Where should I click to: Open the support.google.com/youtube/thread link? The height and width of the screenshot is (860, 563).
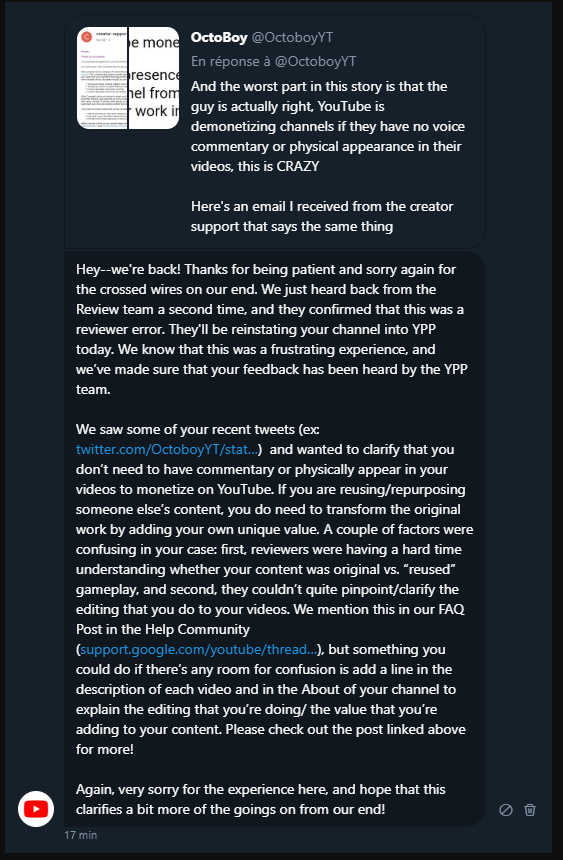pyautogui.click(x=199, y=649)
